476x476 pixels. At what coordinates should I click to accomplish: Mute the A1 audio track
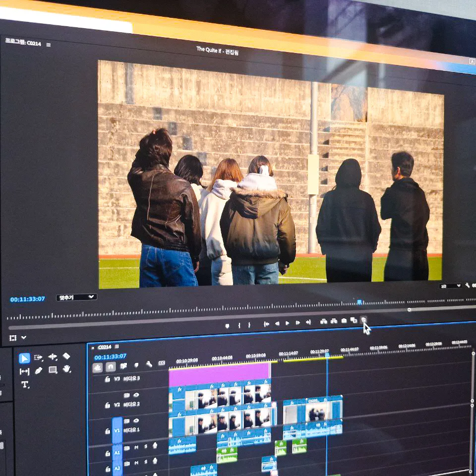[x=136, y=448]
